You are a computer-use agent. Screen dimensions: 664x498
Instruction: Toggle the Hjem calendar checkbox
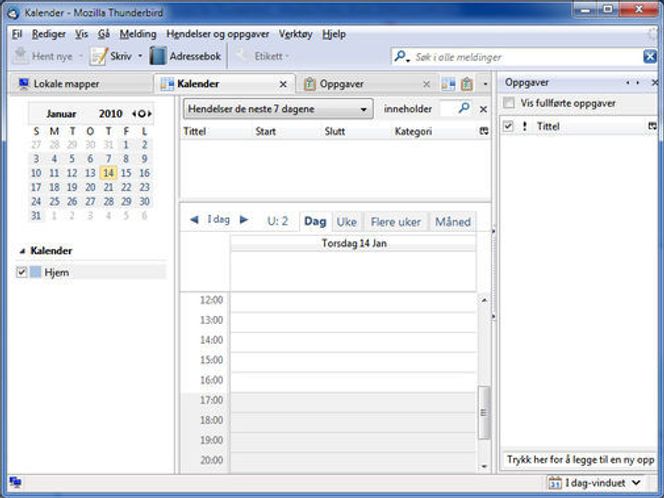click(21, 272)
